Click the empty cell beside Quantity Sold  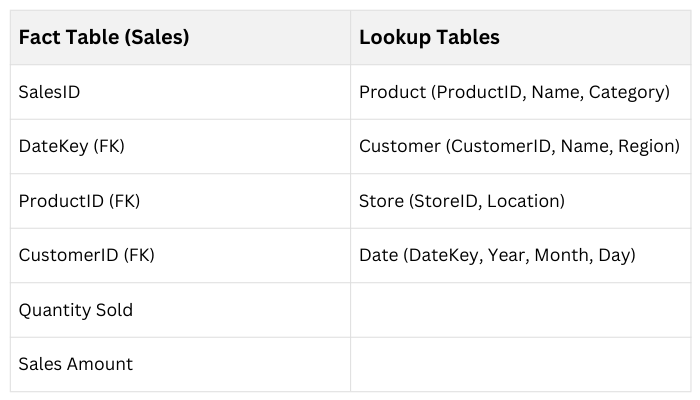click(519, 310)
